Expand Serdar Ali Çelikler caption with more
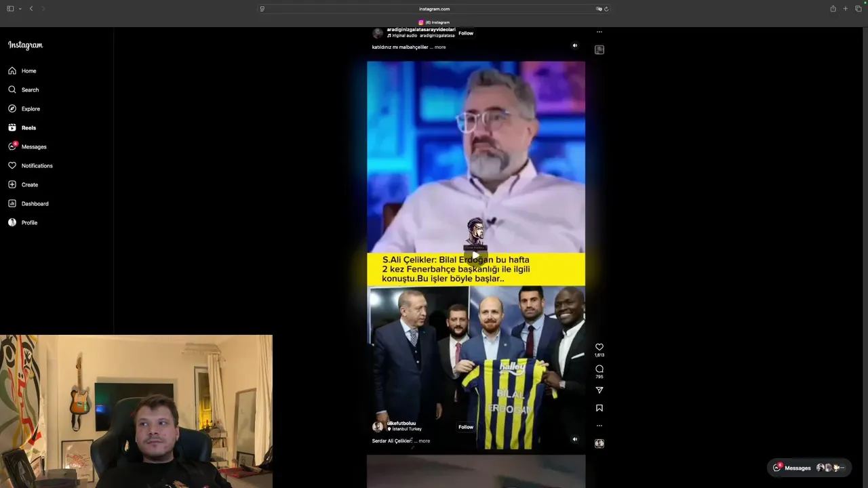Image resolution: width=868 pixels, height=488 pixels. point(424,441)
